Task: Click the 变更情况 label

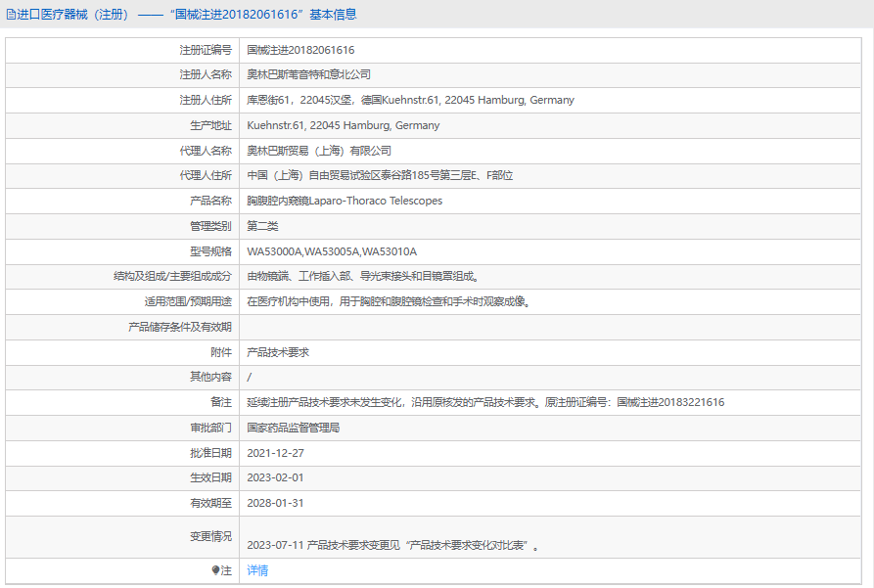Action: pos(210,536)
